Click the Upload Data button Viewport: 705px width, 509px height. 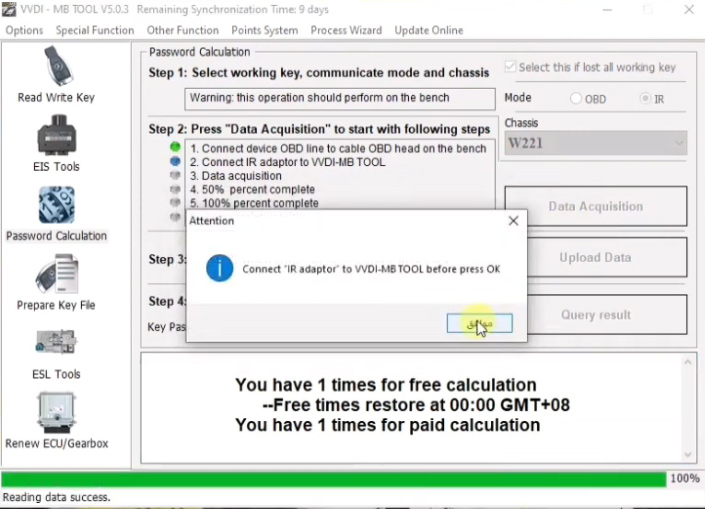tap(607, 257)
